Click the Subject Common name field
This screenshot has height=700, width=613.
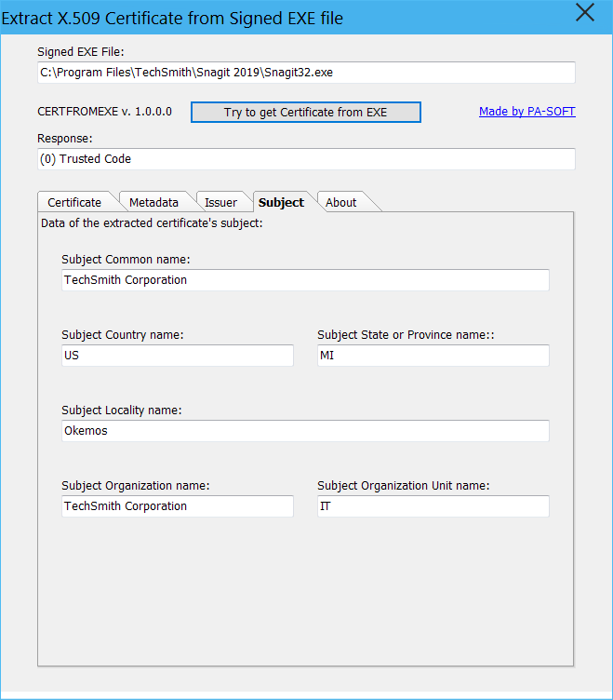[305, 280]
